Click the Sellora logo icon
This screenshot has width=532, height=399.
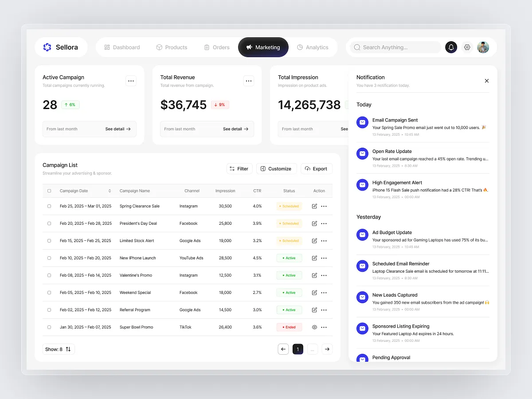[47, 47]
